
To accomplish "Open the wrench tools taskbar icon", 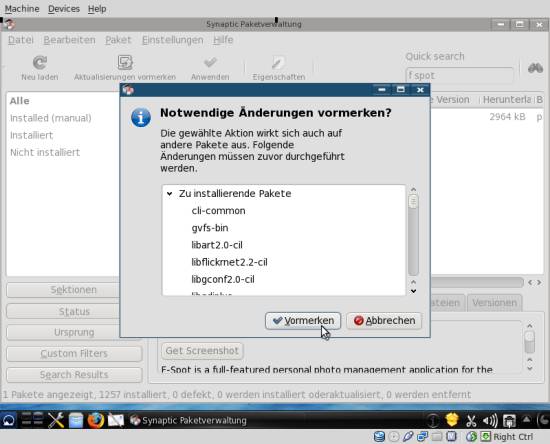I will (x=56, y=420).
